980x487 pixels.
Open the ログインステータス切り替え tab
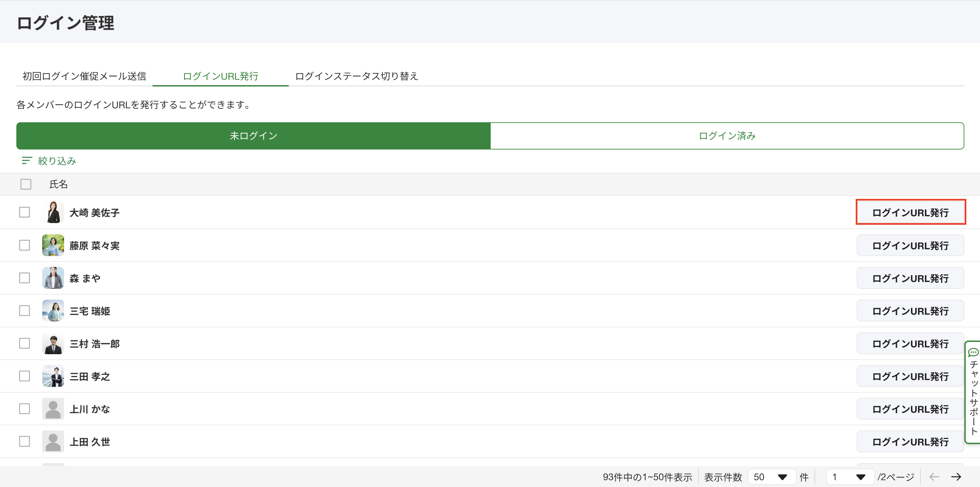click(x=357, y=76)
